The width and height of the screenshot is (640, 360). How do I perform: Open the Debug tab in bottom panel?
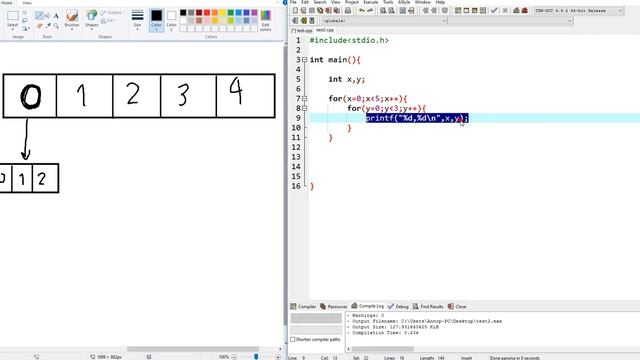click(x=398, y=307)
